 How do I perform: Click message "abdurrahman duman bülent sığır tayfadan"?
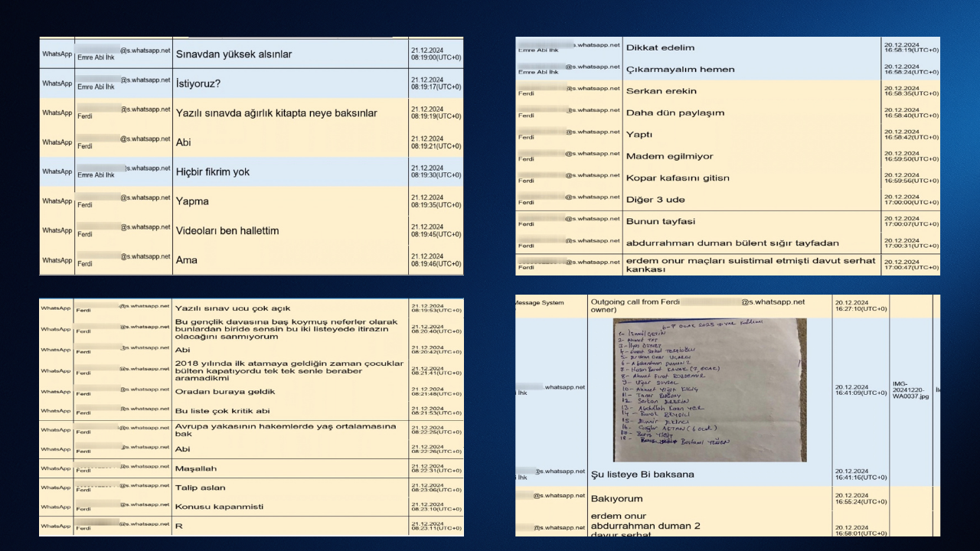733,243
